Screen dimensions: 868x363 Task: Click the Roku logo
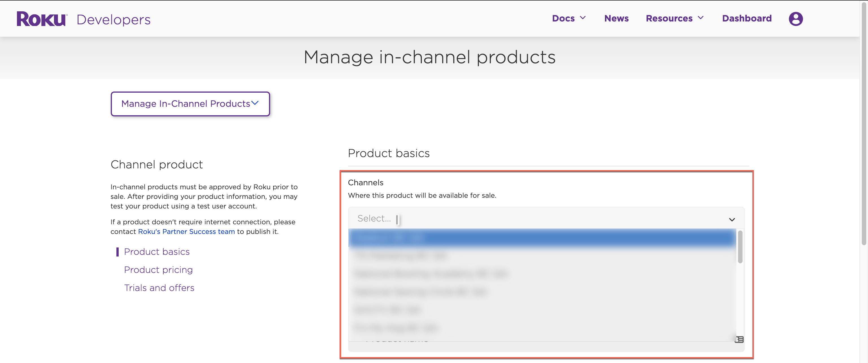(42, 19)
